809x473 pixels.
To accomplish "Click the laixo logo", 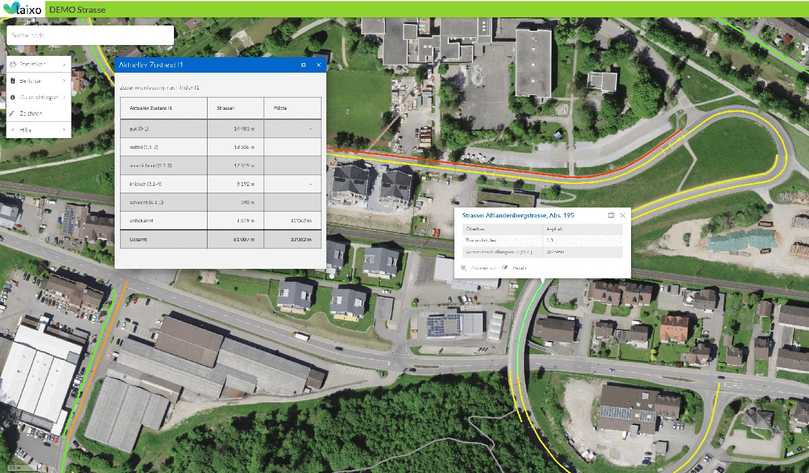I will 22,8.
